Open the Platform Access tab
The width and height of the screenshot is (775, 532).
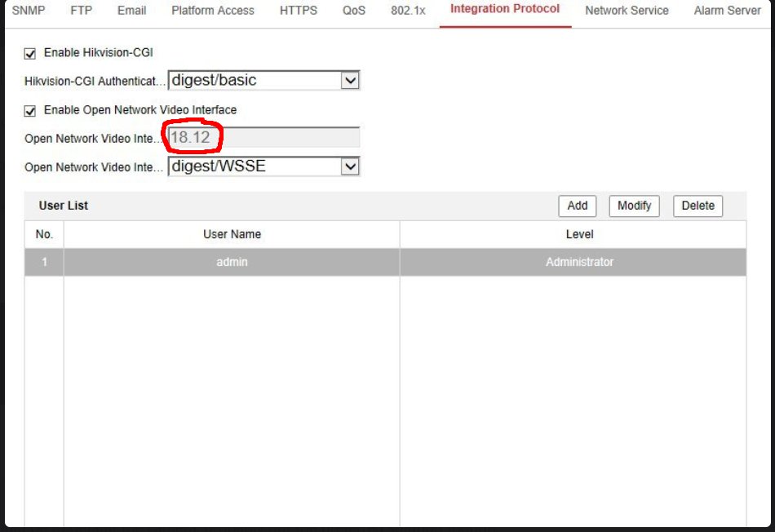[x=212, y=11]
